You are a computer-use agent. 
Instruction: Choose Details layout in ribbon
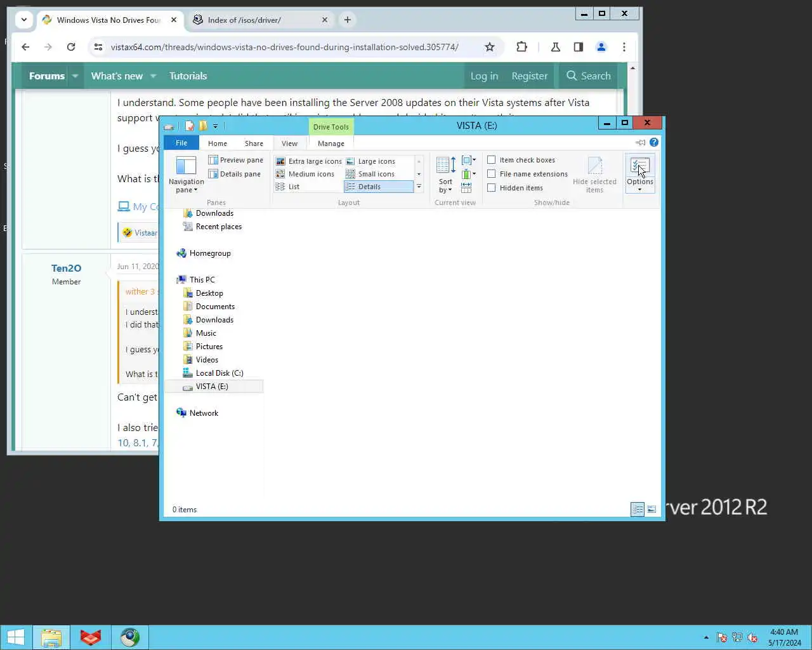coord(379,187)
